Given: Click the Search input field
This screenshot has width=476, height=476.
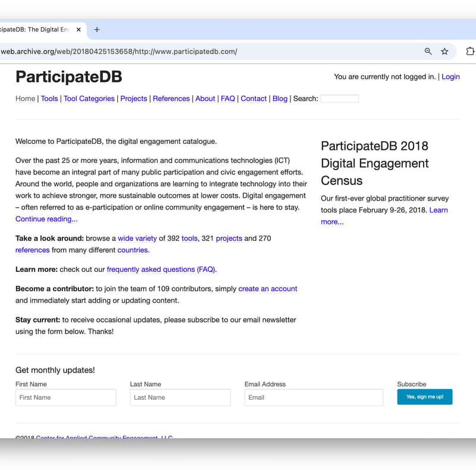Looking at the screenshot, I should 339,98.
